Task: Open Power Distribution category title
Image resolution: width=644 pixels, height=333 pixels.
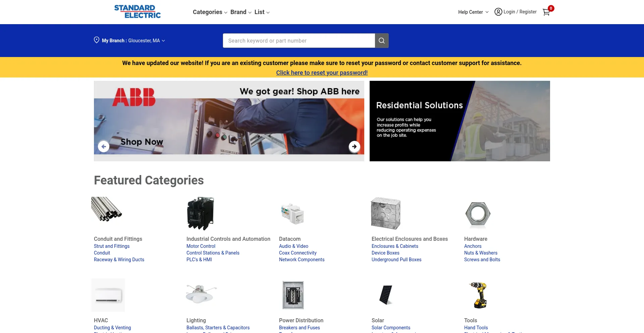Action: 301,320
